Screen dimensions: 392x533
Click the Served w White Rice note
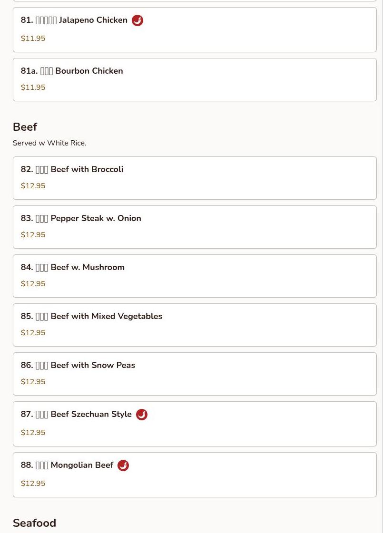tap(49, 143)
